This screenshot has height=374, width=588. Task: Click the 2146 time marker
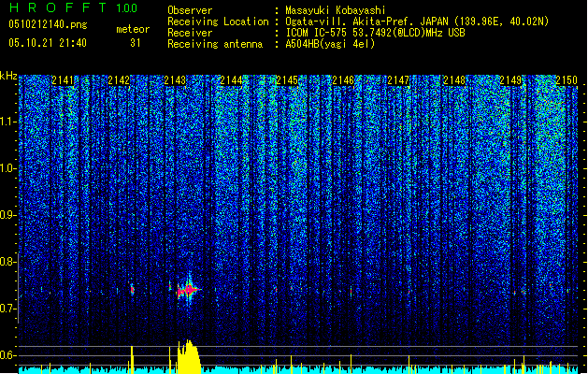[x=343, y=80]
